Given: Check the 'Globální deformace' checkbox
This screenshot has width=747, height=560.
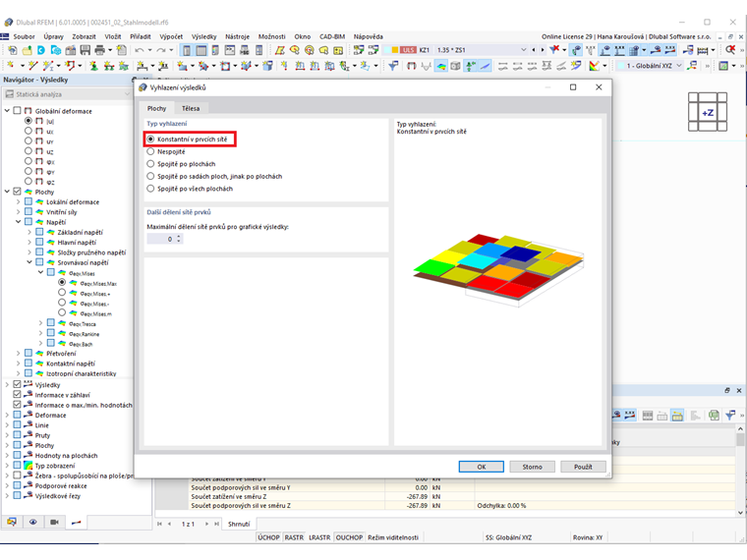Looking at the screenshot, I should pos(17,110).
